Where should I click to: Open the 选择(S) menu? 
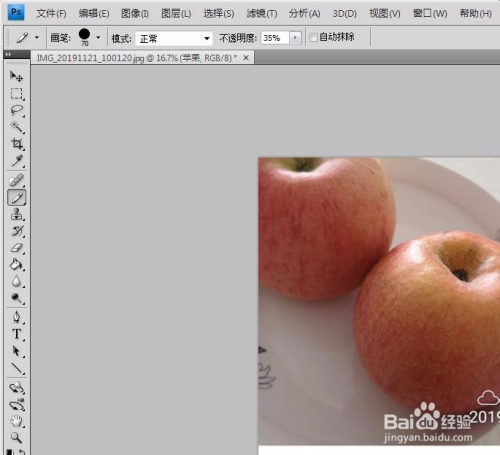click(x=219, y=14)
